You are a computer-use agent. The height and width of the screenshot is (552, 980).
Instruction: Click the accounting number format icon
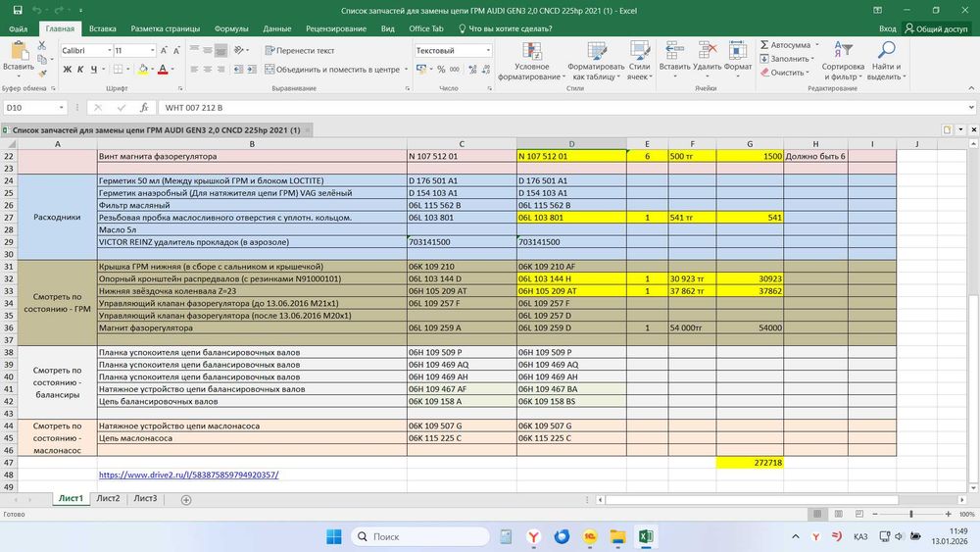[421, 70]
